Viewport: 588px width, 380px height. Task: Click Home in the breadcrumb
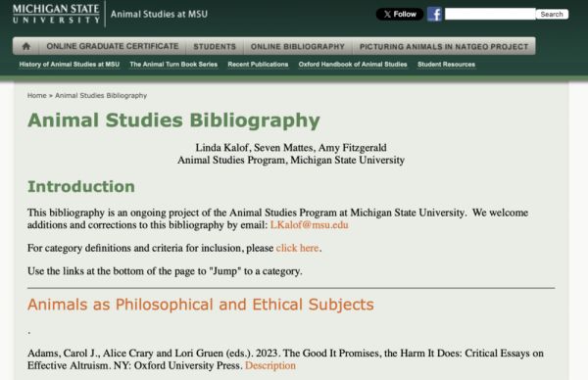pos(37,96)
